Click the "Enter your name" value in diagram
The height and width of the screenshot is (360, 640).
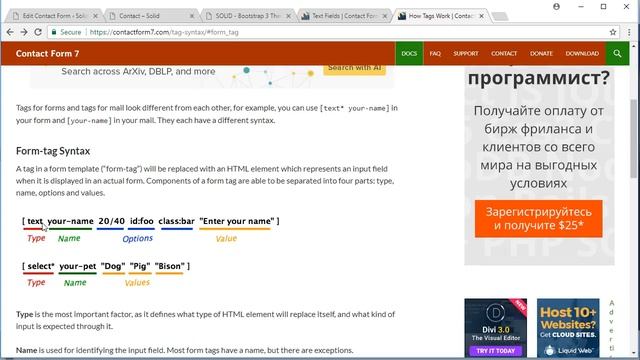[x=237, y=221]
